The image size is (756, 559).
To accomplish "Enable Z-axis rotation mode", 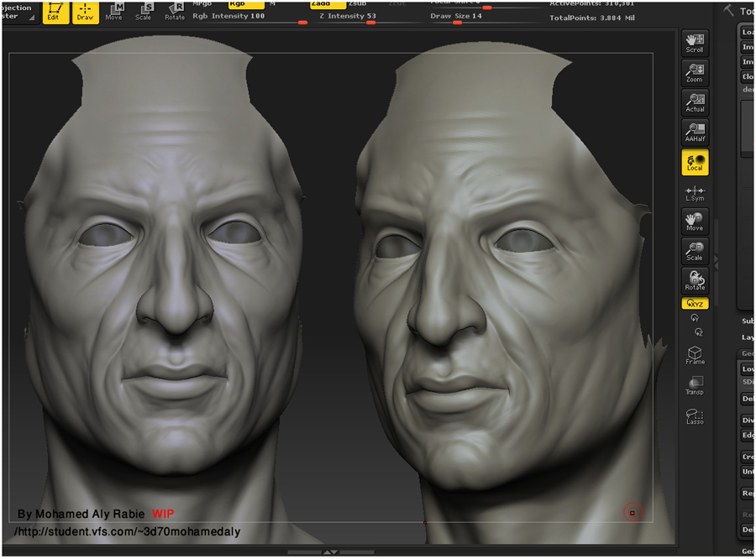I will click(699, 332).
